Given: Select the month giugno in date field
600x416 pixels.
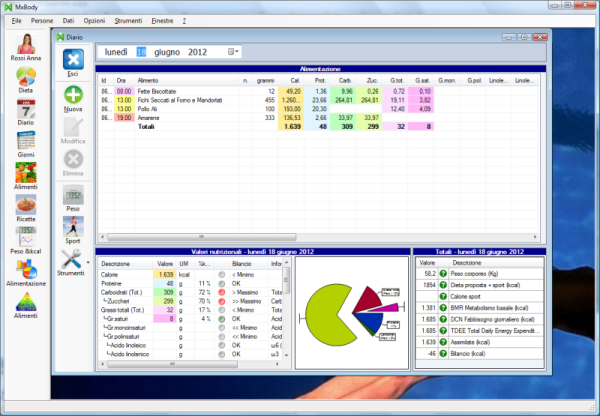Looking at the screenshot, I should pos(167,52).
